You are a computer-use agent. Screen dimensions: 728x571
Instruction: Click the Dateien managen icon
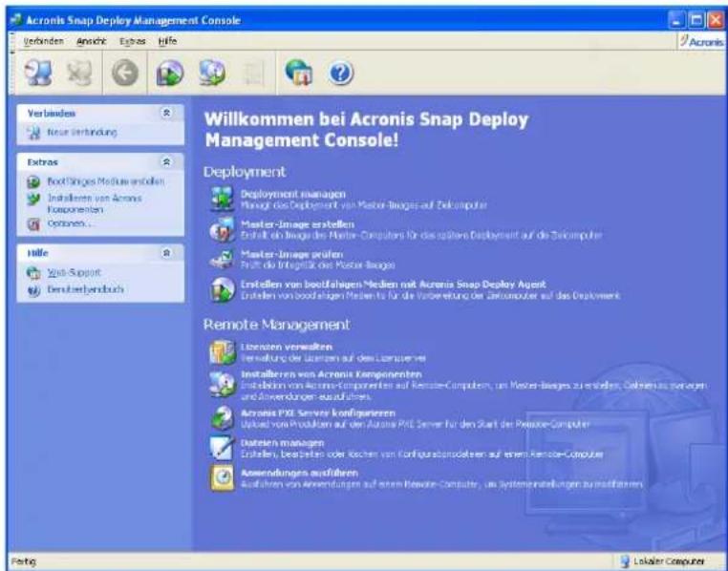click(222, 448)
